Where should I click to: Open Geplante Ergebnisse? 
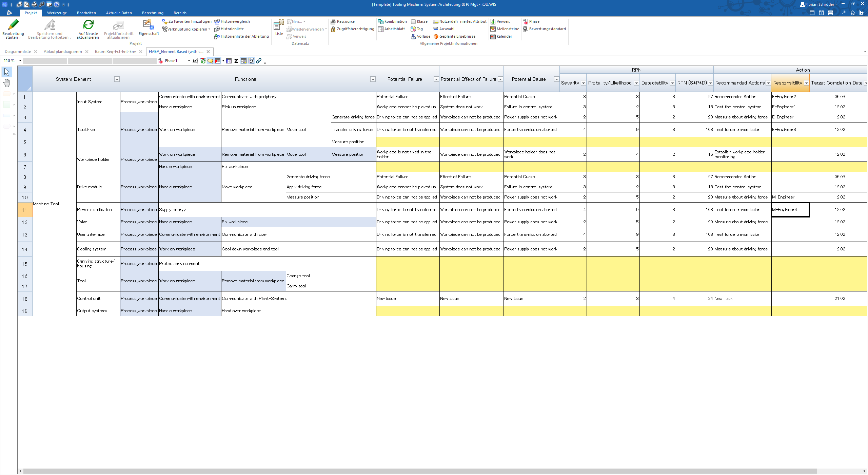(x=454, y=36)
